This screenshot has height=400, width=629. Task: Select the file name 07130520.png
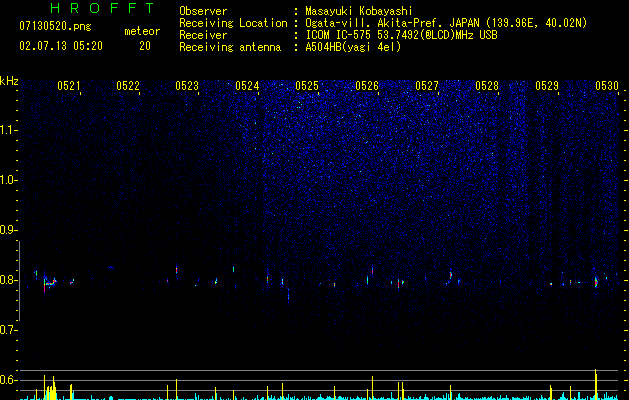[55, 27]
